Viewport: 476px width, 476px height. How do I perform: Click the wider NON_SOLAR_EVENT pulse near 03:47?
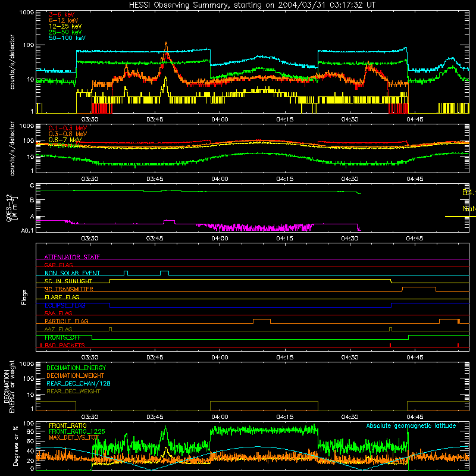tap(165, 273)
